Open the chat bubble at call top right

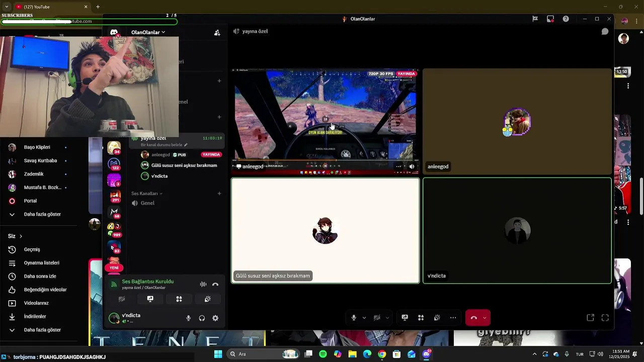(605, 31)
